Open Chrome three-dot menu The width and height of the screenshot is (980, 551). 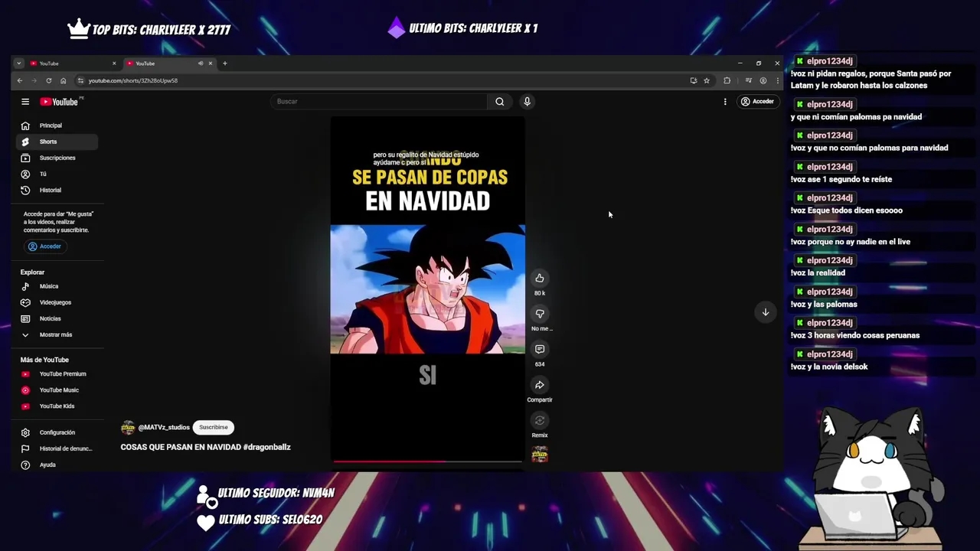(777, 80)
